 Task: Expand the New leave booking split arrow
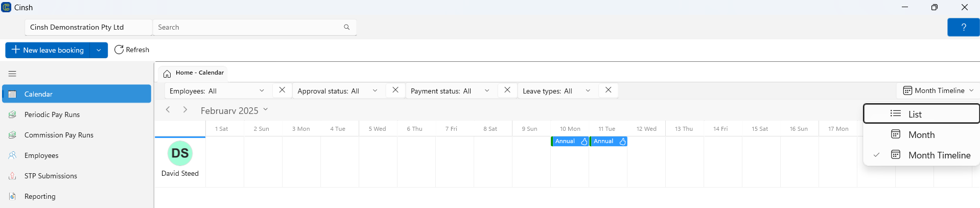tap(99, 50)
